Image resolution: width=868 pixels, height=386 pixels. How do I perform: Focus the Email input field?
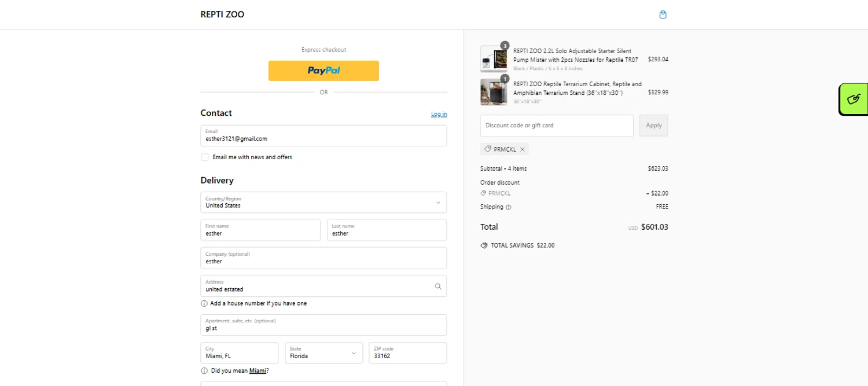coord(323,136)
